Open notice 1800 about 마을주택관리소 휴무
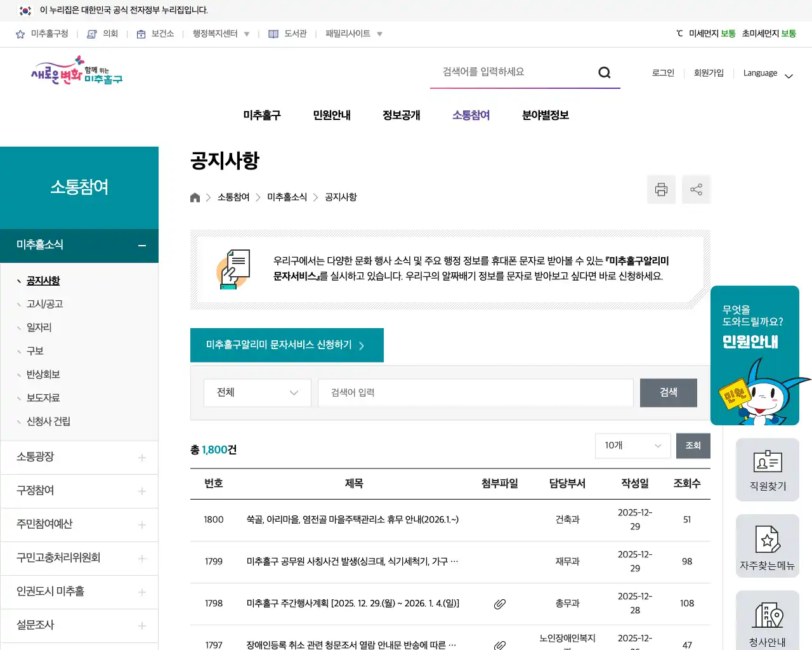812x650 pixels. pos(353,519)
